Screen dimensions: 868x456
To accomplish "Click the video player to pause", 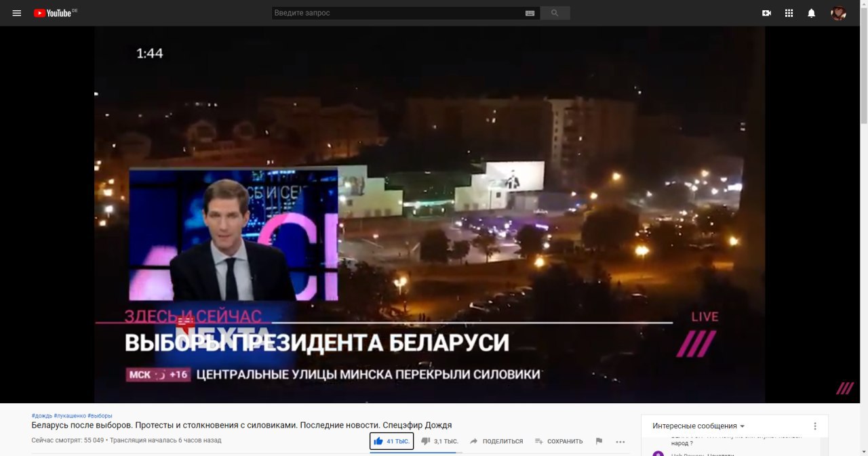I will tap(429, 214).
